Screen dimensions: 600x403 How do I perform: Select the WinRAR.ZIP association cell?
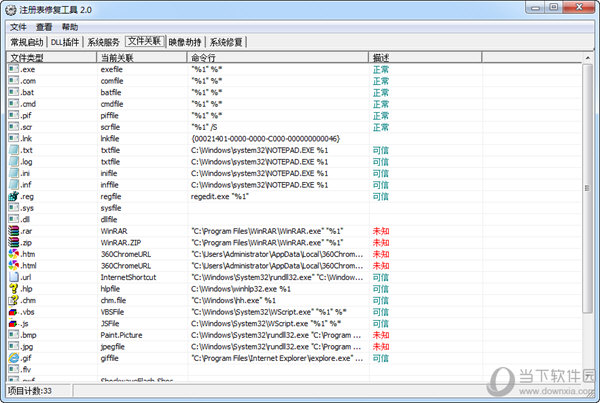121,243
